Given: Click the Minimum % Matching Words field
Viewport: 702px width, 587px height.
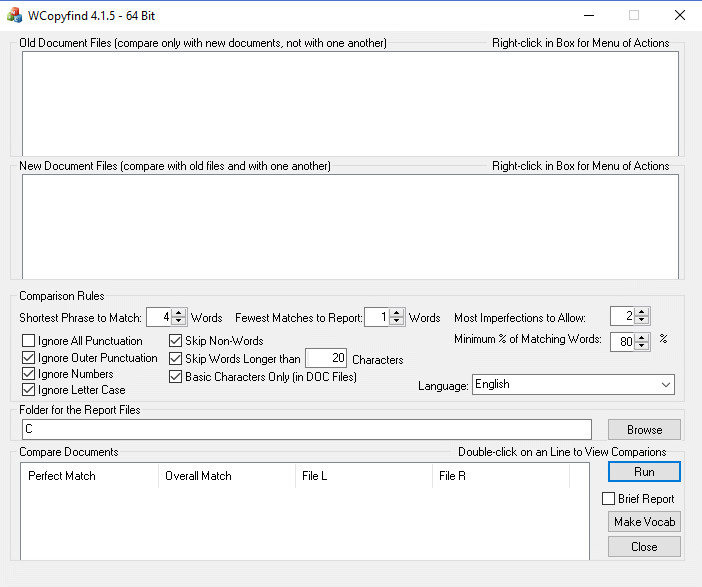Looking at the screenshot, I should pos(623,342).
